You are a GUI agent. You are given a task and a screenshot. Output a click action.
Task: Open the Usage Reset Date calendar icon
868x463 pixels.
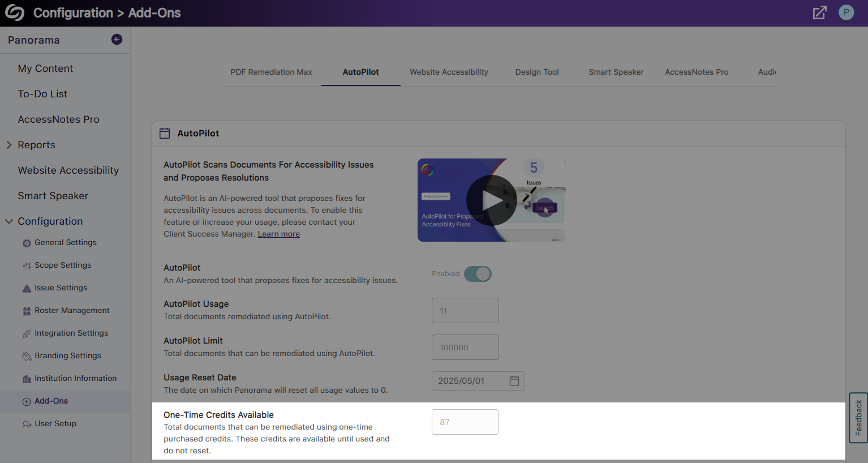[514, 381]
